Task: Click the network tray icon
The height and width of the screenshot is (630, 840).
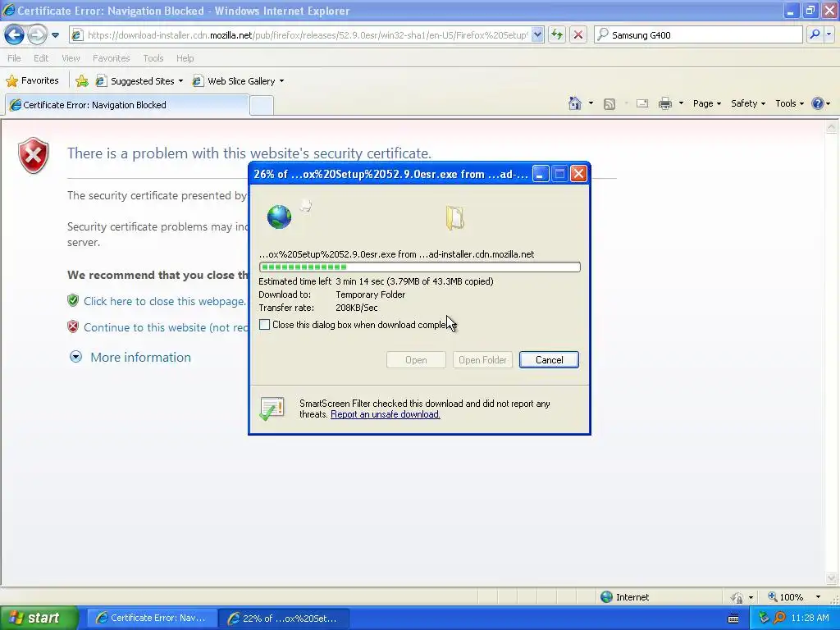Action: (764, 618)
